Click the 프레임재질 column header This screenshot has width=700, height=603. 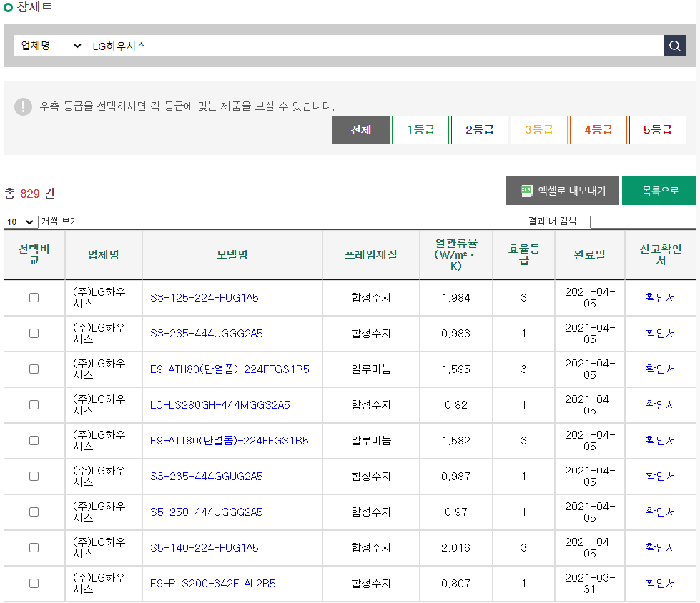coord(371,254)
